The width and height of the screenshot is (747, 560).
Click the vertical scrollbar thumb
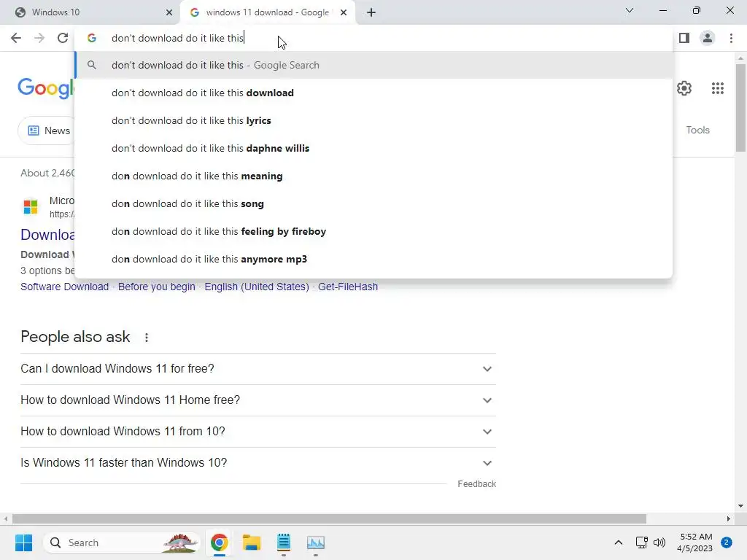point(740,107)
